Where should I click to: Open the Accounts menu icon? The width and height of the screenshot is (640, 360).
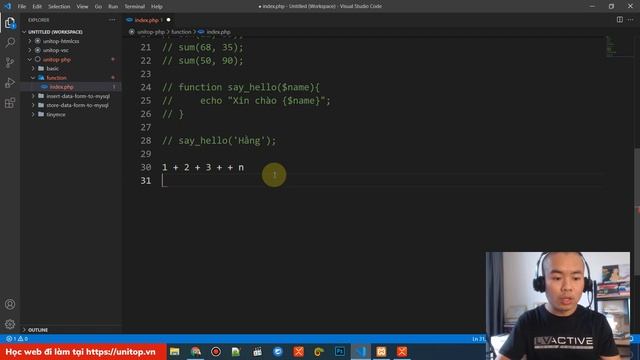(x=10, y=304)
